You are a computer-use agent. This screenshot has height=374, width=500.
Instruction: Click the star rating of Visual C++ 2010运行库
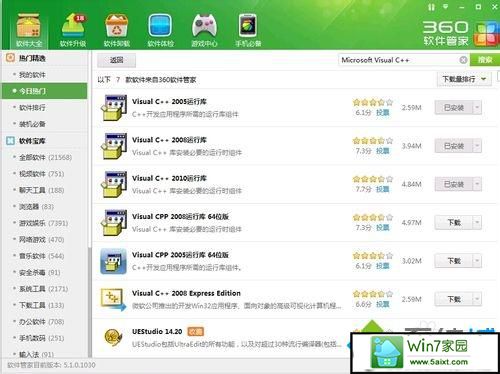(373, 179)
